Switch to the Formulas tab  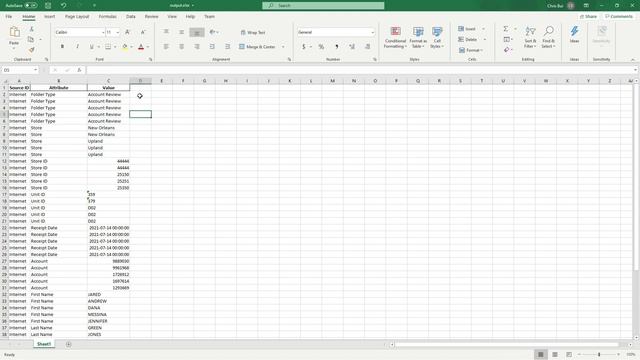click(x=107, y=16)
